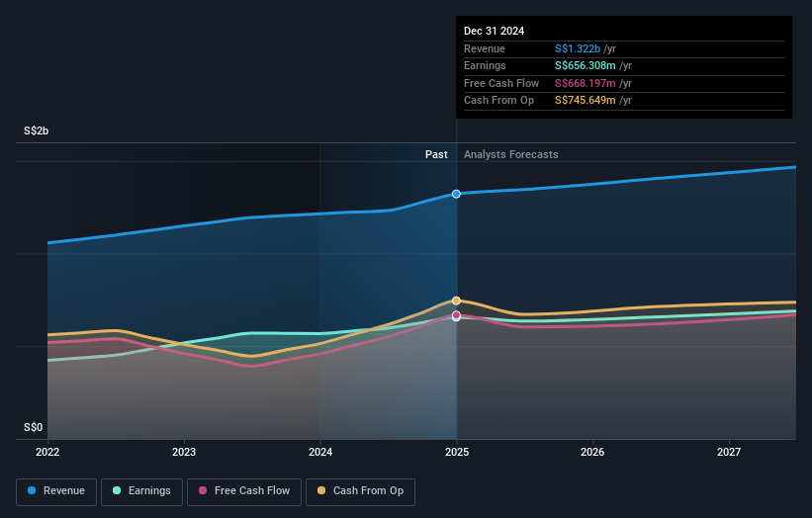Click the 2025 x-axis label
The width and height of the screenshot is (812, 518).
pyautogui.click(x=457, y=453)
